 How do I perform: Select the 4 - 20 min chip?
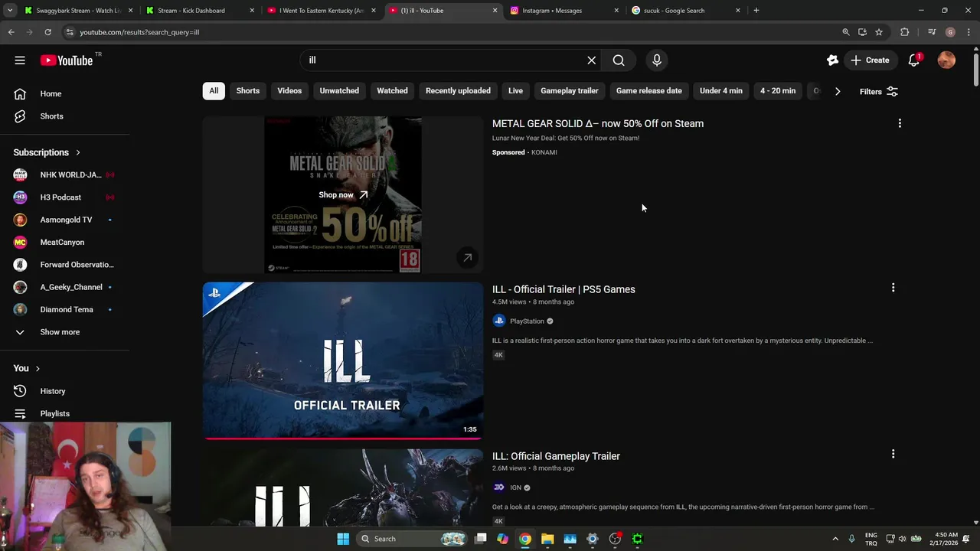[778, 90]
